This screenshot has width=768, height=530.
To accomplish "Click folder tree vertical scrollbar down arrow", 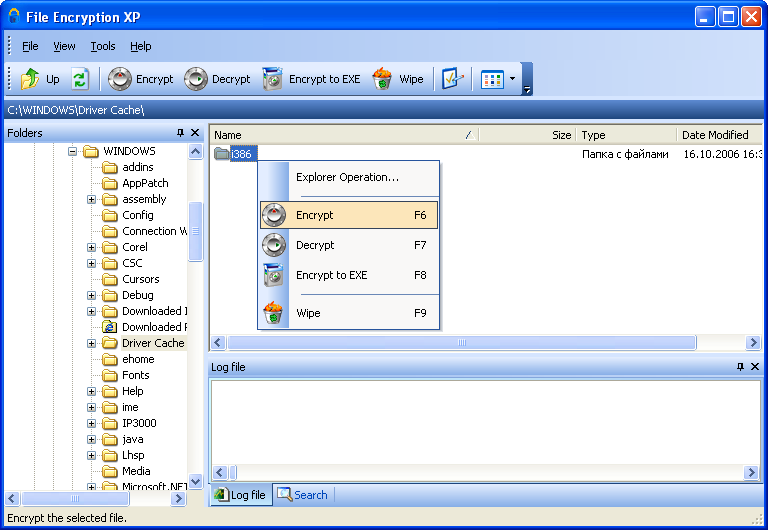I will click(x=195, y=482).
